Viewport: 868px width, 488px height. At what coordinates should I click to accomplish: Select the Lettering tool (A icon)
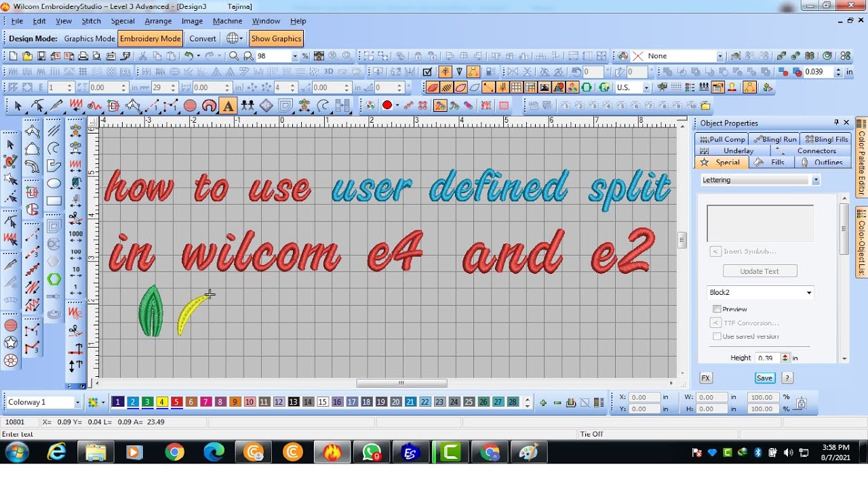(x=229, y=106)
